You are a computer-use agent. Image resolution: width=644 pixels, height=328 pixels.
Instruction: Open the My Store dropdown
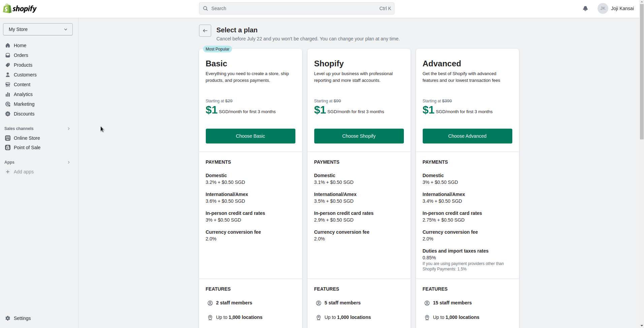tap(38, 29)
